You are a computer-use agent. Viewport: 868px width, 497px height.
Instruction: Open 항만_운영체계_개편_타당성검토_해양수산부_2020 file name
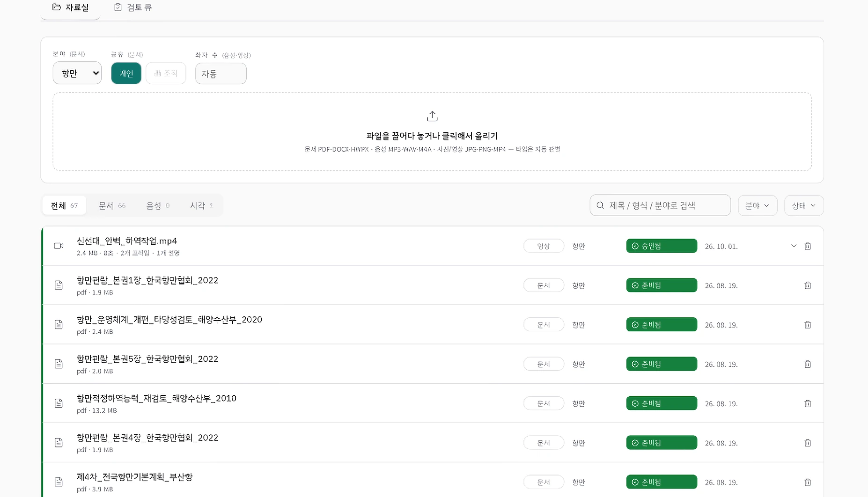[x=169, y=320]
